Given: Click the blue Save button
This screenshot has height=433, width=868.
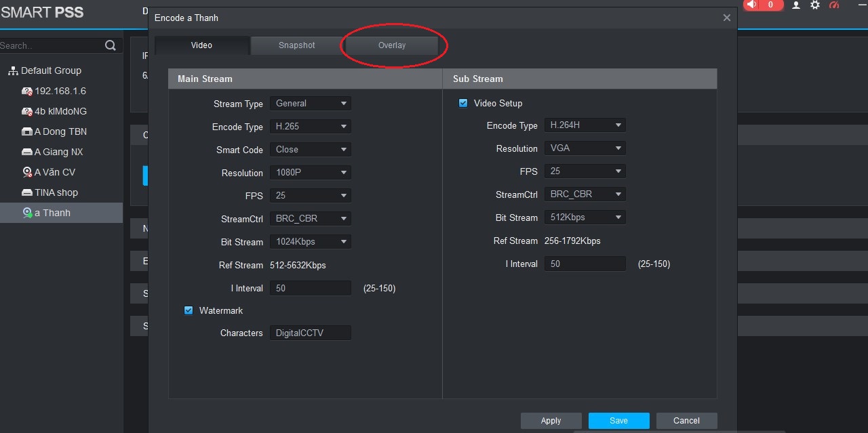Looking at the screenshot, I should click(618, 420).
